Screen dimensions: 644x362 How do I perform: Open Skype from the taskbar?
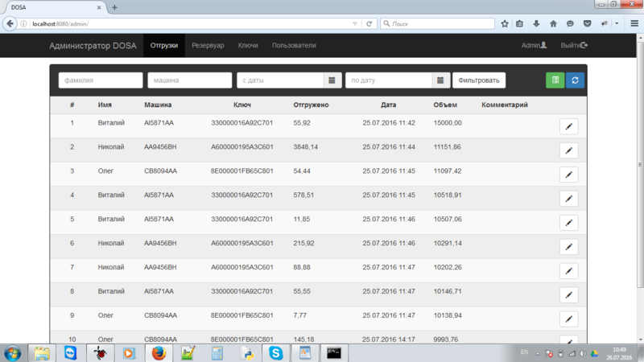click(276, 352)
